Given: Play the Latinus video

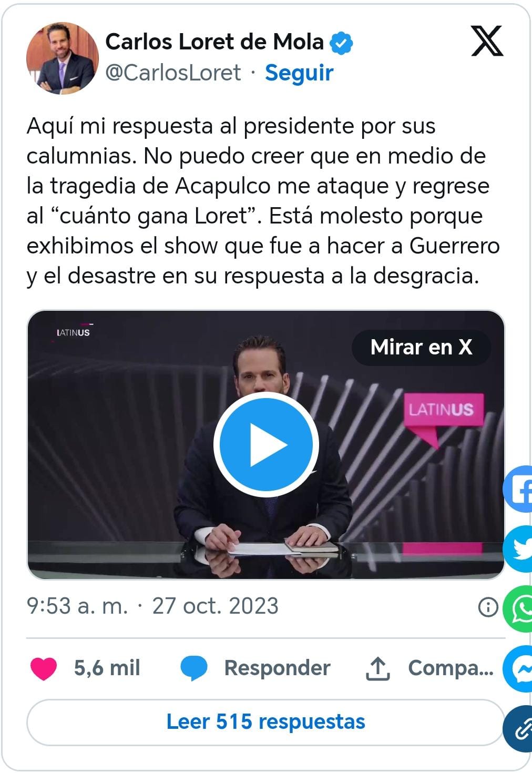Looking at the screenshot, I should (266, 445).
